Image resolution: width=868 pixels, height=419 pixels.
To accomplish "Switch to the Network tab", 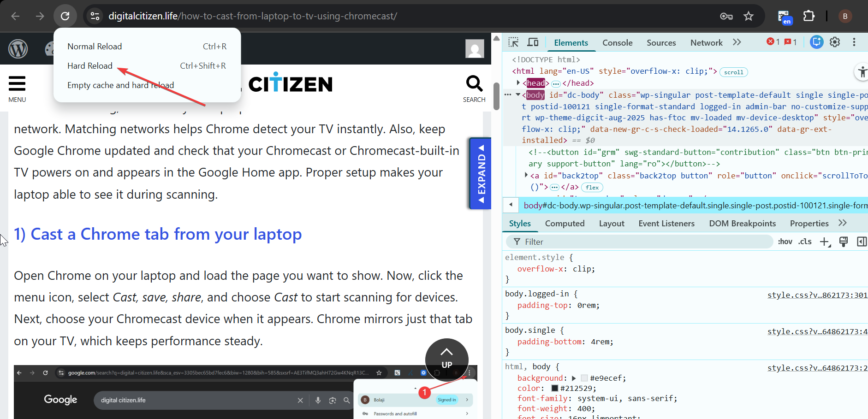I will tap(706, 43).
